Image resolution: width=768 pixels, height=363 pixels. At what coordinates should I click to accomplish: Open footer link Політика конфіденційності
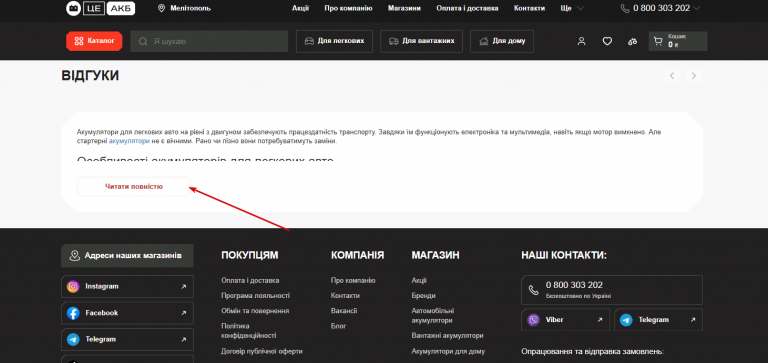[249, 331]
